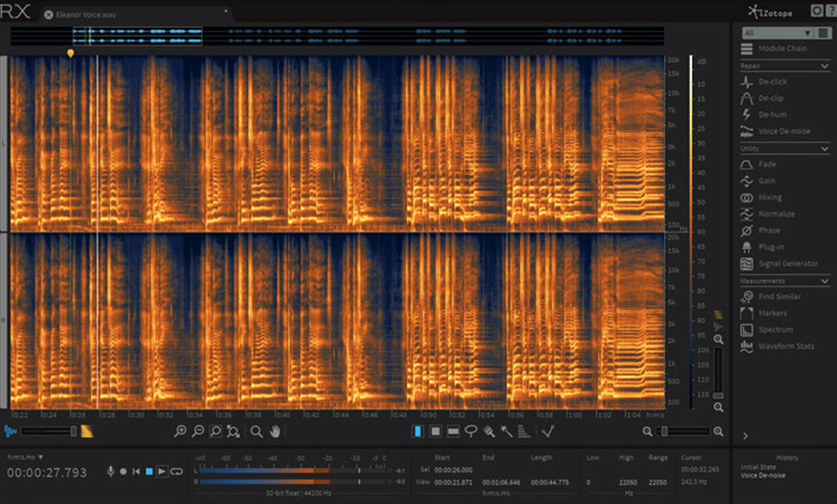Open the All module filter dropdown
The height and width of the screenshot is (504, 837).
(x=777, y=33)
